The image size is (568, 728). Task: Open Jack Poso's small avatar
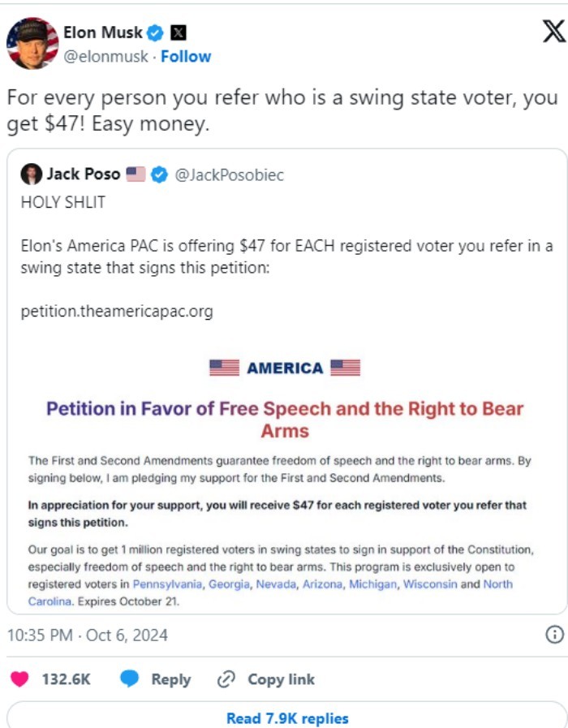[31, 174]
